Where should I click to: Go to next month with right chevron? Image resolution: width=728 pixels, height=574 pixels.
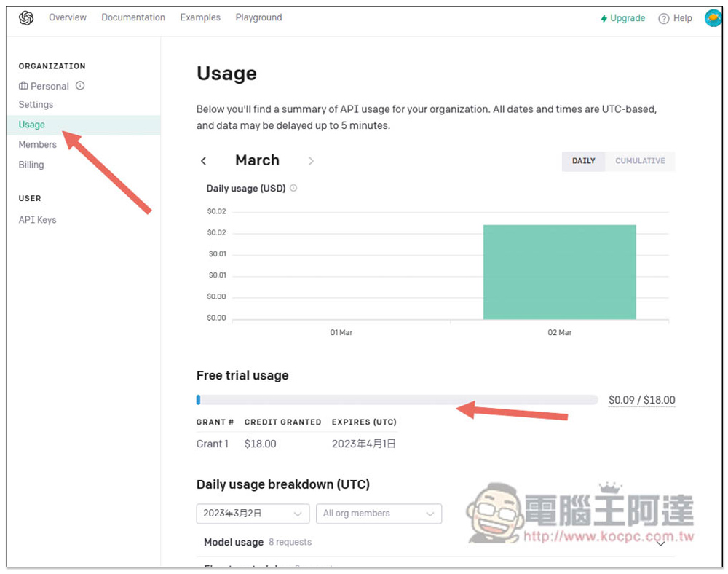point(311,161)
